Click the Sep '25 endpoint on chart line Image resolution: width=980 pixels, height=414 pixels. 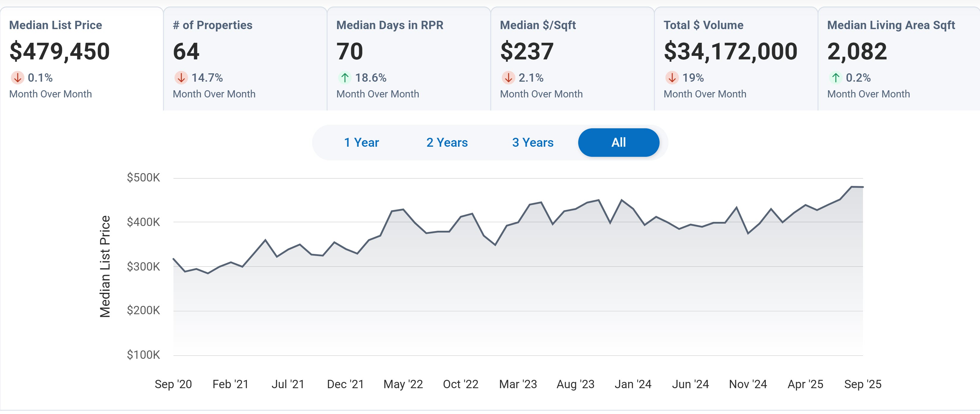(862, 187)
